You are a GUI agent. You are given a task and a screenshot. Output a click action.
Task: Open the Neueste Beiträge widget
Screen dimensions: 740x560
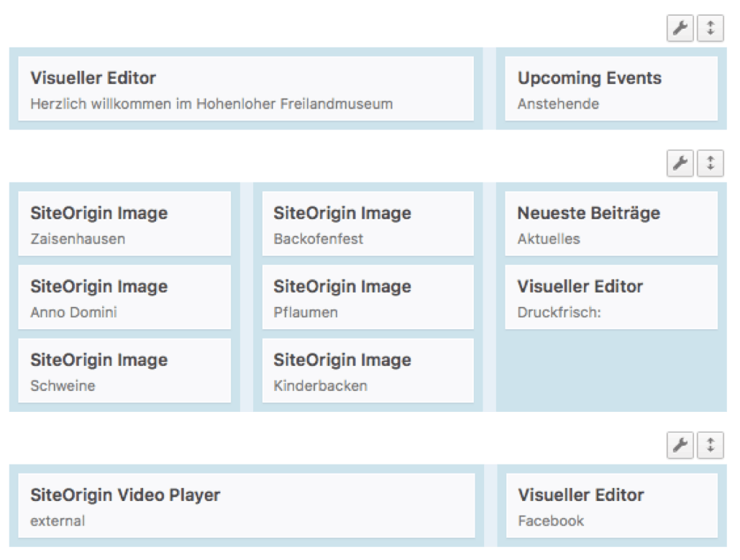click(611, 224)
